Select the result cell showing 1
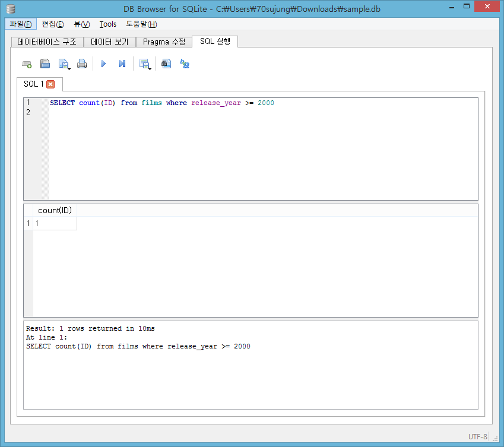Viewport: 504px width, 447px height. coord(55,223)
